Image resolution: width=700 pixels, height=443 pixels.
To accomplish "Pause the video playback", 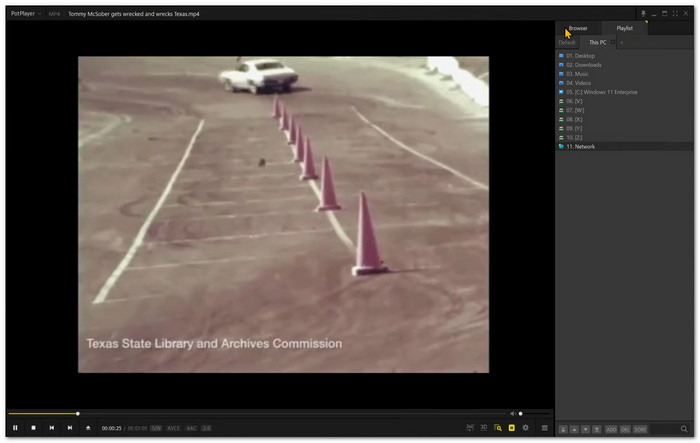I will pyautogui.click(x=15, y=428).
